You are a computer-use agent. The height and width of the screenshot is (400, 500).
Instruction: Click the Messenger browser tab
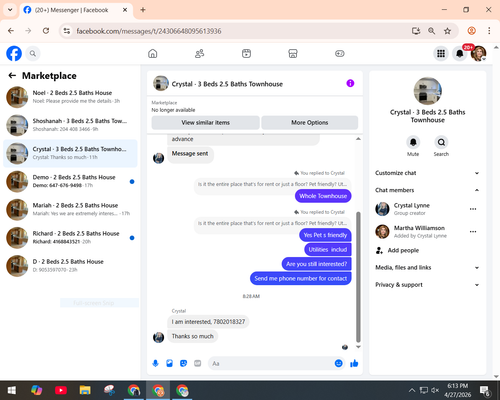[76, 10]
